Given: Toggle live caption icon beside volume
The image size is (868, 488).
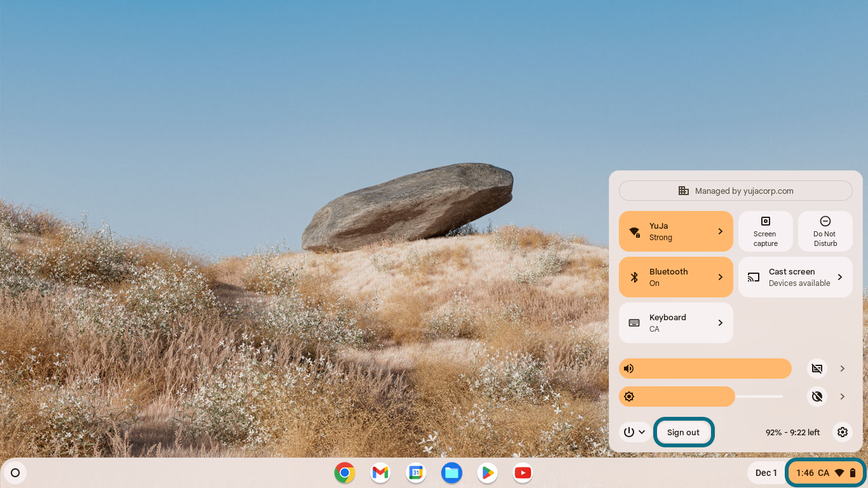Looking at the screenshot, I should tap(817, 369).
